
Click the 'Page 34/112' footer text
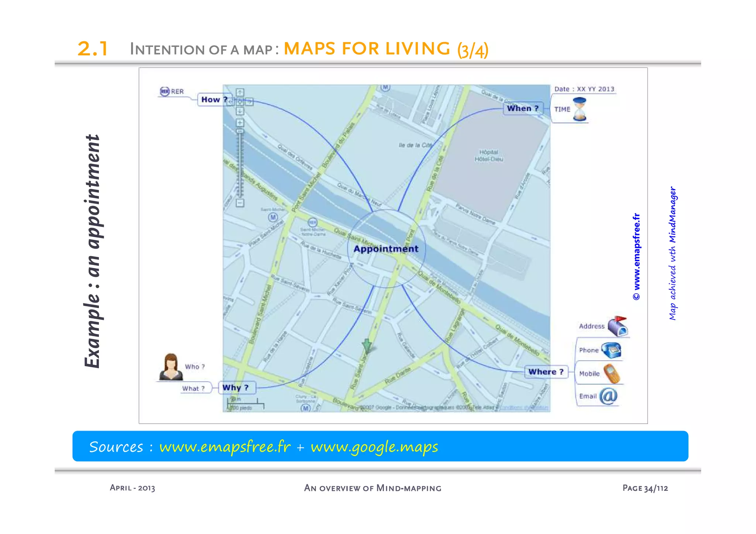tap(645, 488)
